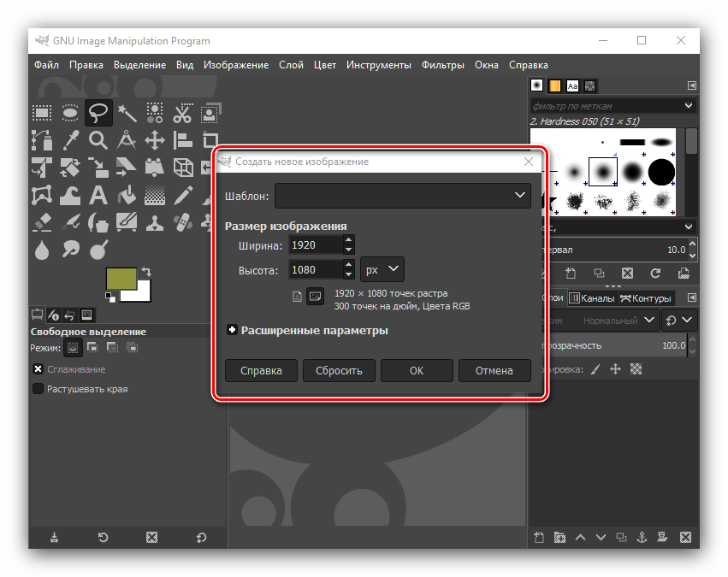Click the Отмена button
The height and width of the screenshot is (577, 728).
pyautogui.click(x=494, y=371)
